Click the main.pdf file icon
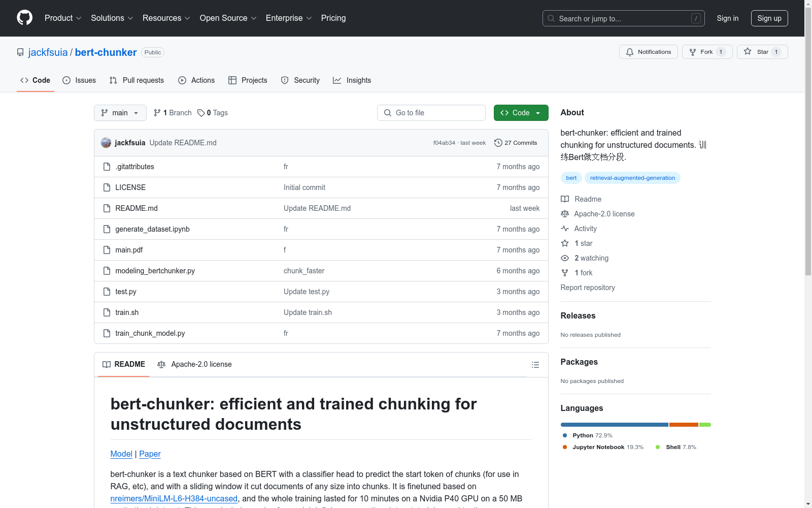 107,250
